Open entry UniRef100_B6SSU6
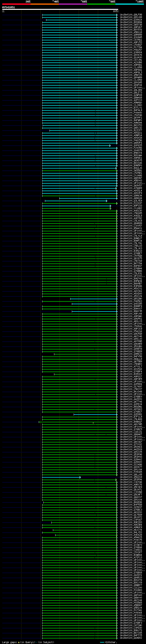The height and width of the screenshot is (644, 146). tap(131, 163)
